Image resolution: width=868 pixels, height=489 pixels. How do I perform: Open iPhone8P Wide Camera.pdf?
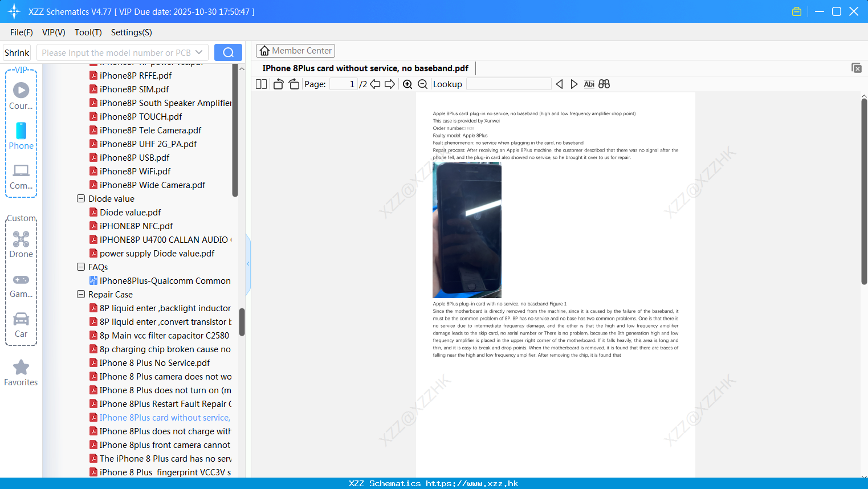point(152,185)
